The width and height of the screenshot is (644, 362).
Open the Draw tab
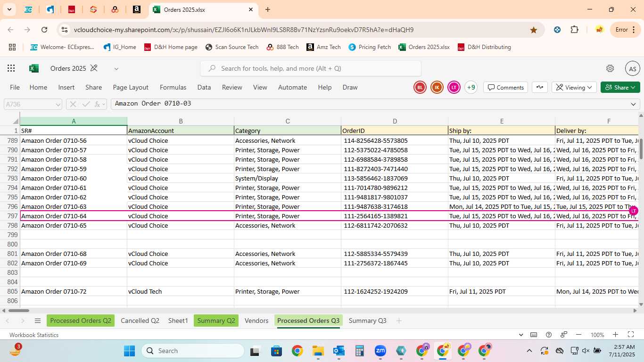[350, 87]
